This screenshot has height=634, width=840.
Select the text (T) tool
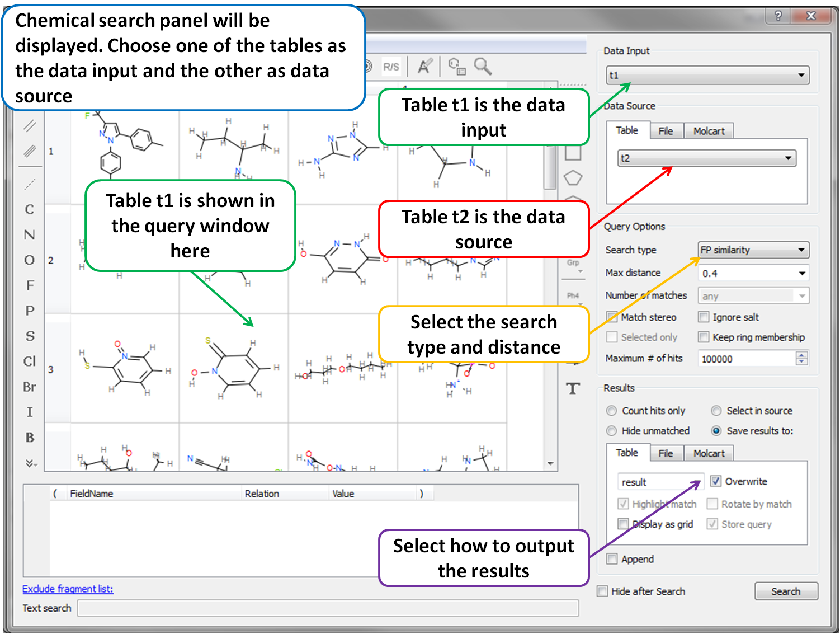[573, 388]
